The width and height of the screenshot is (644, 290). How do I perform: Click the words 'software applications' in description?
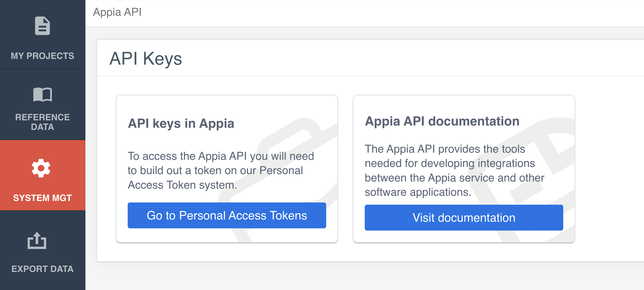418,192
